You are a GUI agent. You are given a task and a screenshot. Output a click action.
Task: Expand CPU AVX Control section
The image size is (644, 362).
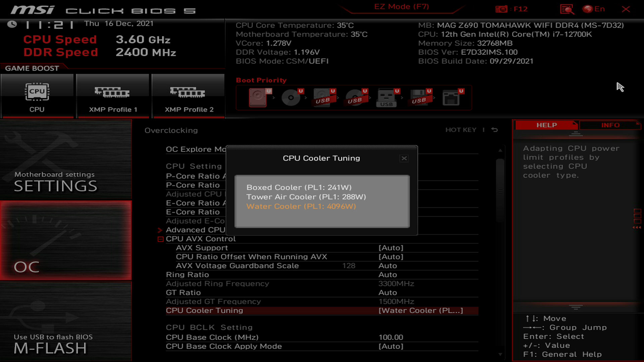point(161,239)
